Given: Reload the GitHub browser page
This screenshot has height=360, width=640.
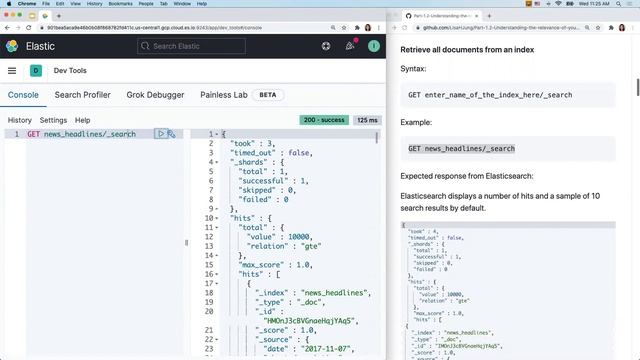Looking at the screenshot, I should (404, 28).
